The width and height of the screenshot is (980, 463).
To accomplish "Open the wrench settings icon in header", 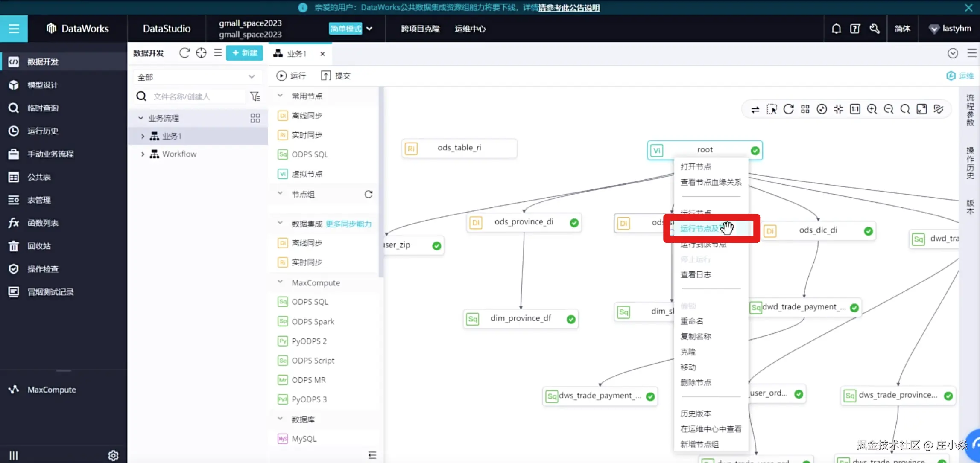I will point(874,29).
